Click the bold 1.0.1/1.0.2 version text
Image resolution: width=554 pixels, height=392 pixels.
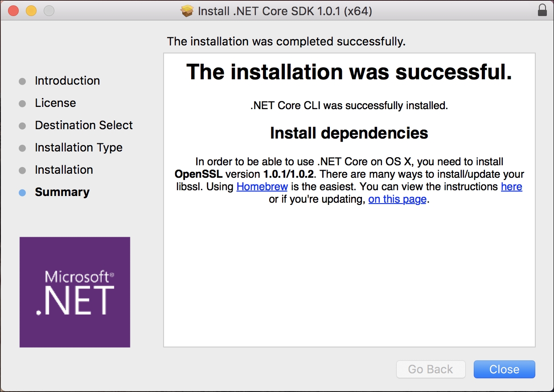pos(290,173)
